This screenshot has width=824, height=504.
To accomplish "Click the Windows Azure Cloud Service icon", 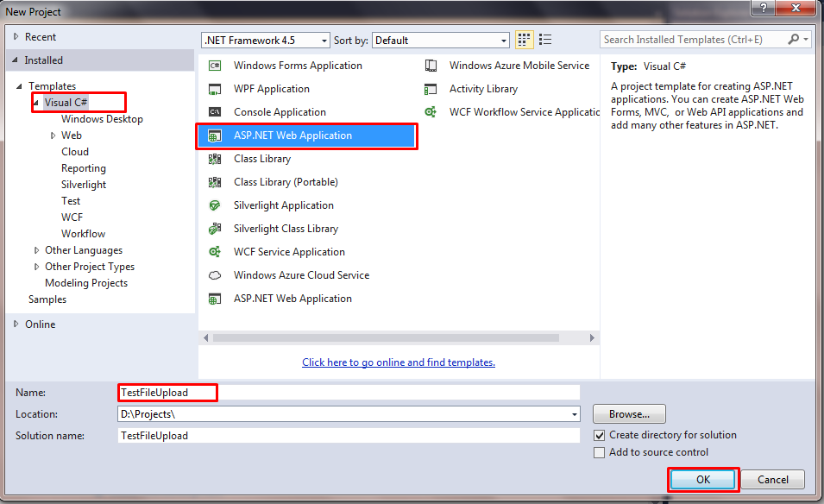I will tap(215, 275).
